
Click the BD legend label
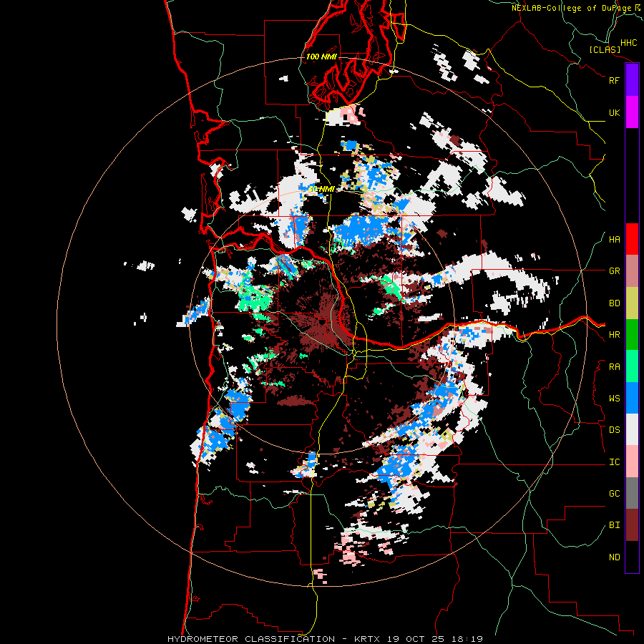pyautogui.click(x=614, y=303)
